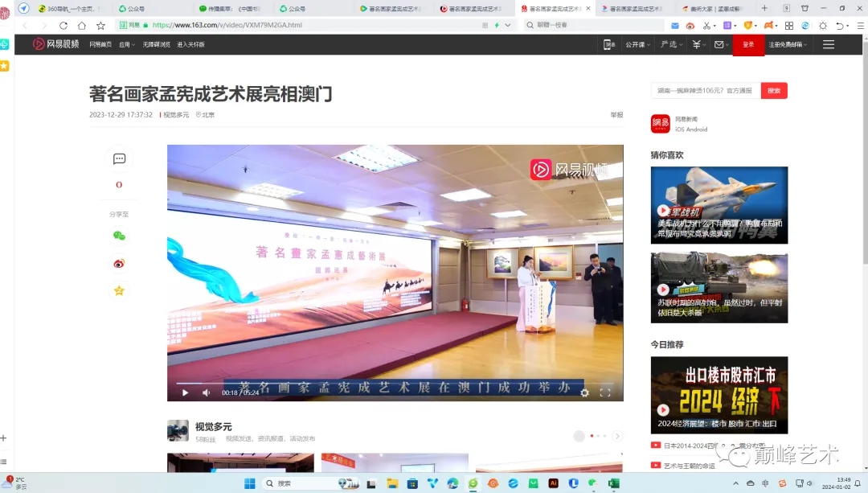Click the screenshot scissors tool in browser toolbar
The image size is (868, 493).
coord(706,25)
